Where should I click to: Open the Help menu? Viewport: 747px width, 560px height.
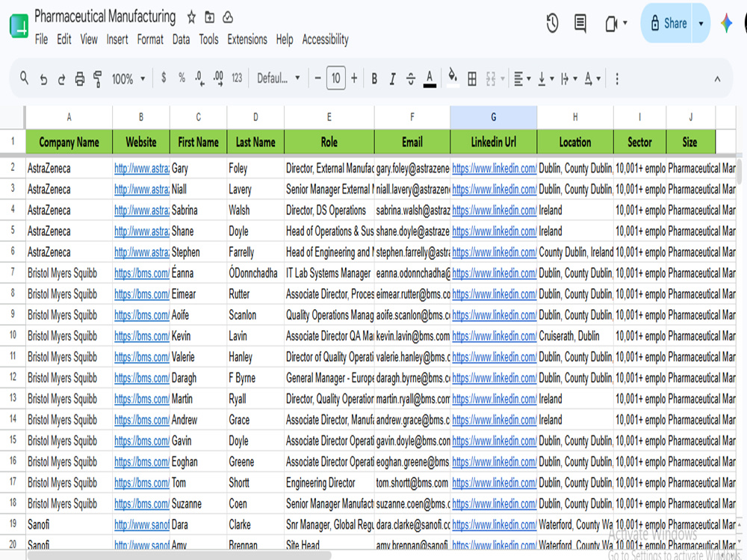[285, 39]
